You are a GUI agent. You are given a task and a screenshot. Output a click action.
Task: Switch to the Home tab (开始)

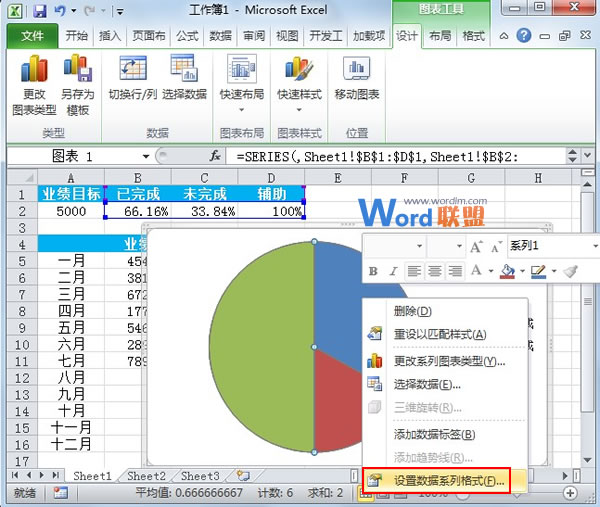[x=77, y=36]
